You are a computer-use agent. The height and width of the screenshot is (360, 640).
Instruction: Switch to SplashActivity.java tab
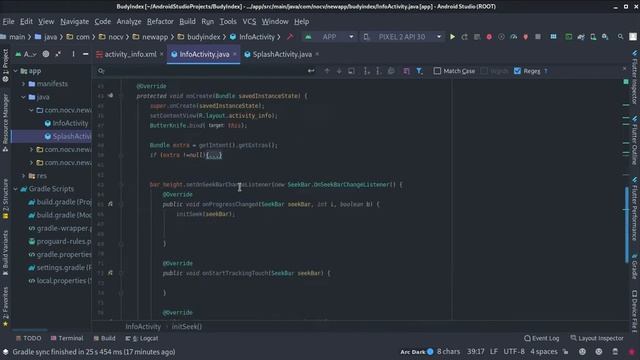click(x=282, y=54)
